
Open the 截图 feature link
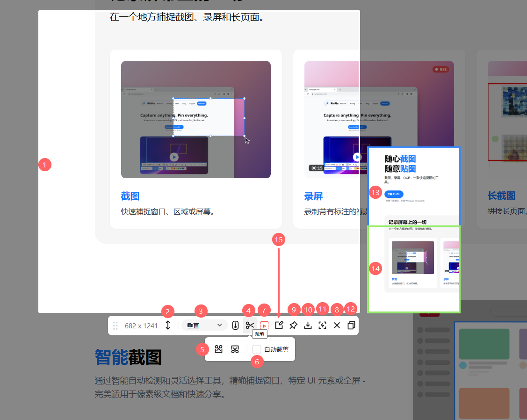130,196
